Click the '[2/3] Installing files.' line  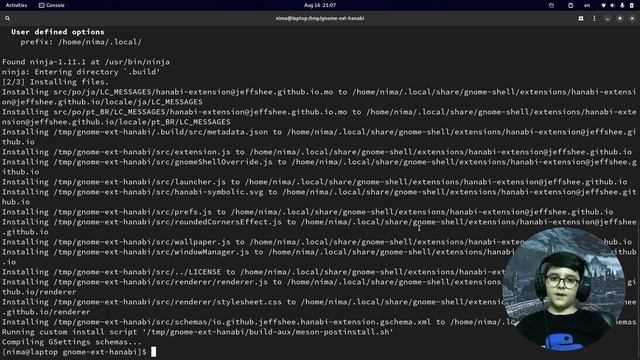[56, 82]
